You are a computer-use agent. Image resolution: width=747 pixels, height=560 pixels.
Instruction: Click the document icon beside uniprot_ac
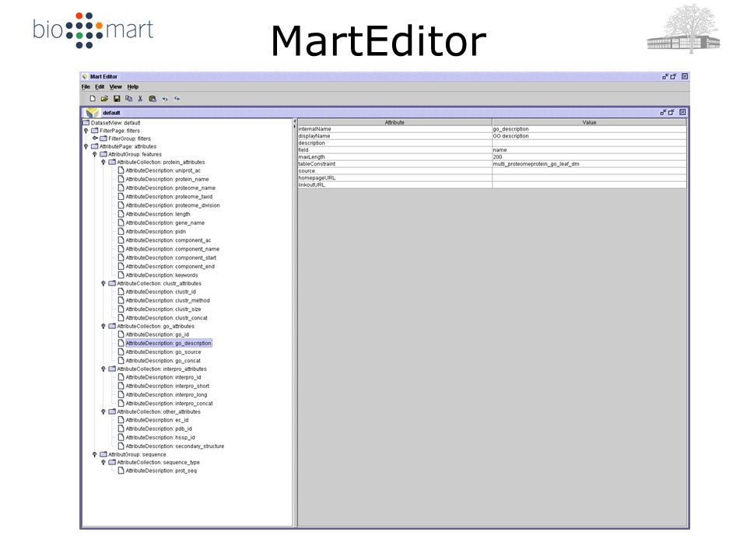click(121, 170)
